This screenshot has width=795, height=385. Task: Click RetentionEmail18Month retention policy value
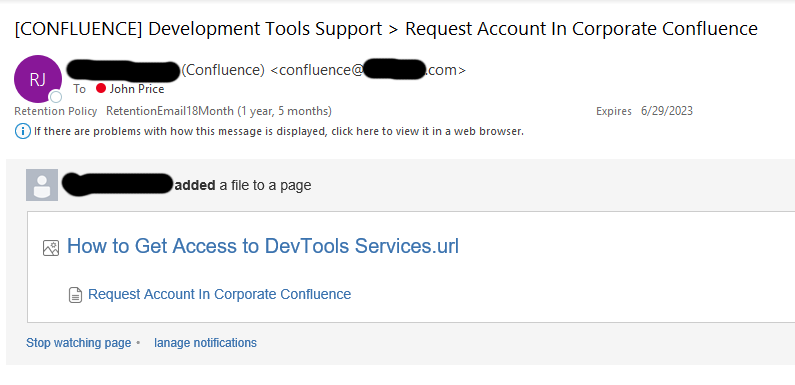[219, 111]
